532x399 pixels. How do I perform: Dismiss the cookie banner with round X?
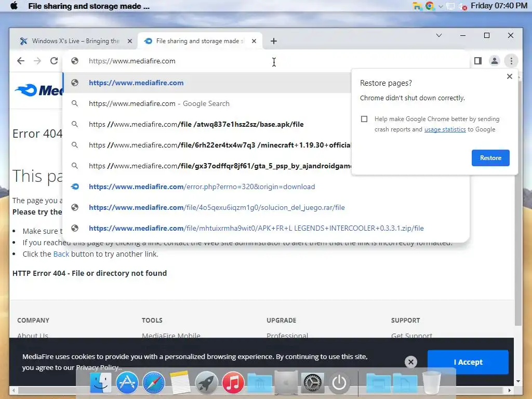410,362
